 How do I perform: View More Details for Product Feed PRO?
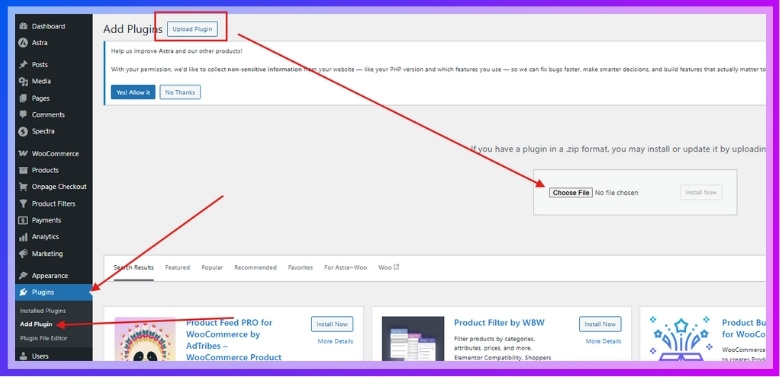335,342
